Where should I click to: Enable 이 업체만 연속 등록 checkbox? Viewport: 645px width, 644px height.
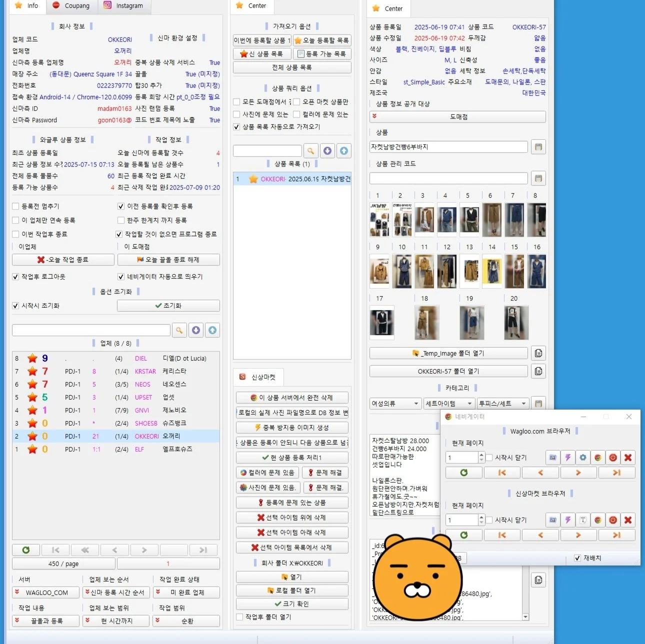(15, 220)
